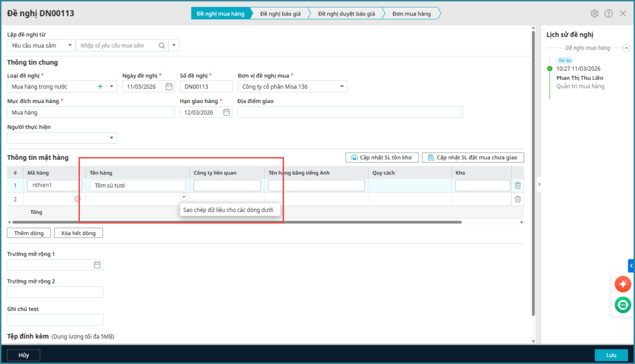Image resolution: width=635 pixels, height=364 pixels.
Task: Switch to Đơn mua hàng step
Action: [412, 13]
